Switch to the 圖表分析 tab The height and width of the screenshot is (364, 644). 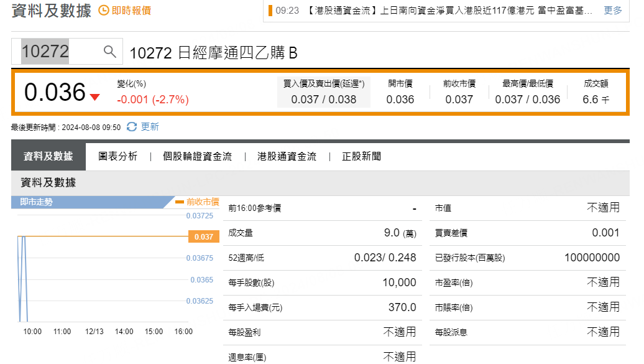click(x=118, y=156)
